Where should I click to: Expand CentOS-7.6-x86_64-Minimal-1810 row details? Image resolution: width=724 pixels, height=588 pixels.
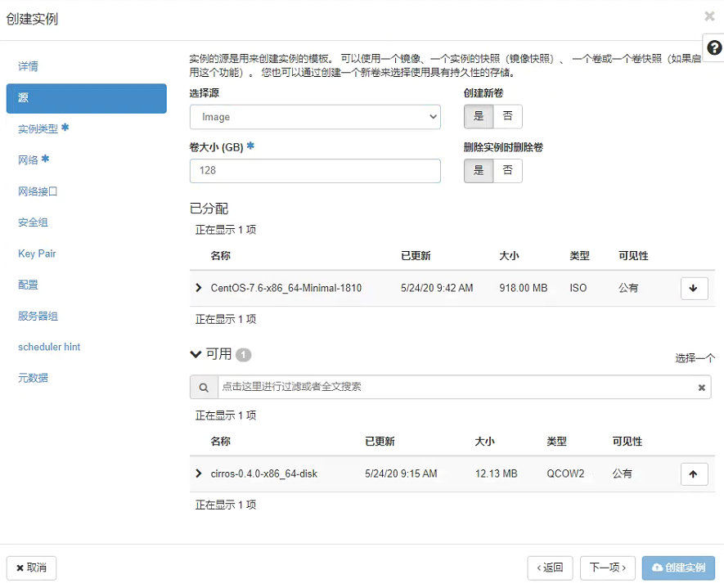pos(198,288)
